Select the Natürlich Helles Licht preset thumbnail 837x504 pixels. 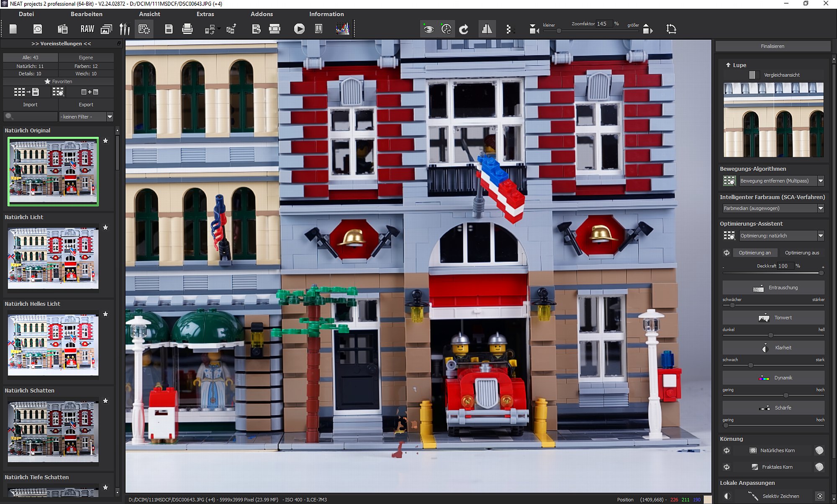click(53, 345)
